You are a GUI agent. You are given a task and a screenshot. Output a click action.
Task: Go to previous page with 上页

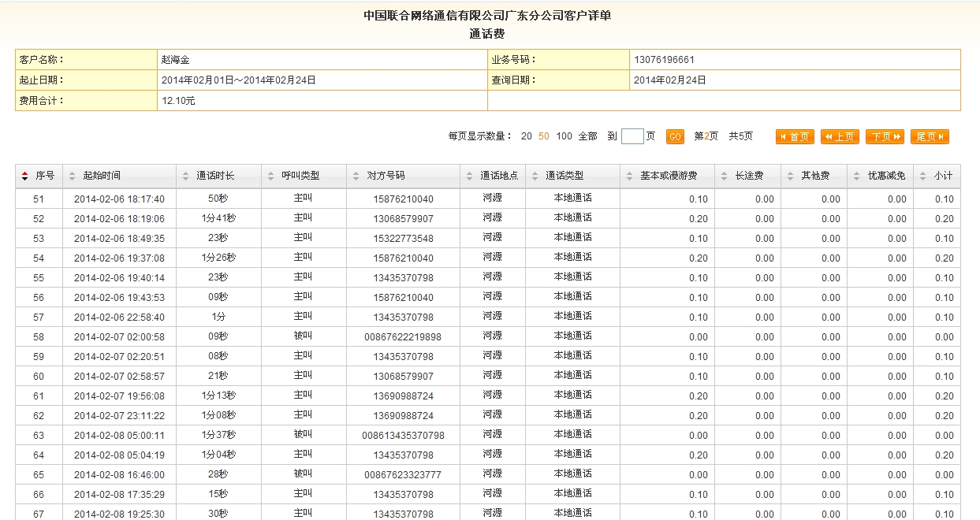pyautogui.click(x=840, y=136)
